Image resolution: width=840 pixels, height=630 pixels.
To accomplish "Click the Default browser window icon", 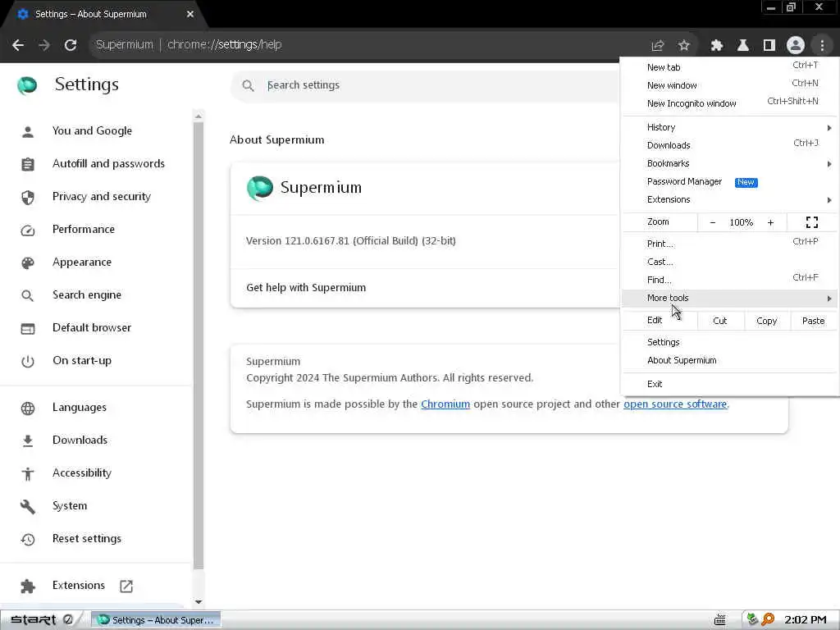I will [x=28, y=328].
